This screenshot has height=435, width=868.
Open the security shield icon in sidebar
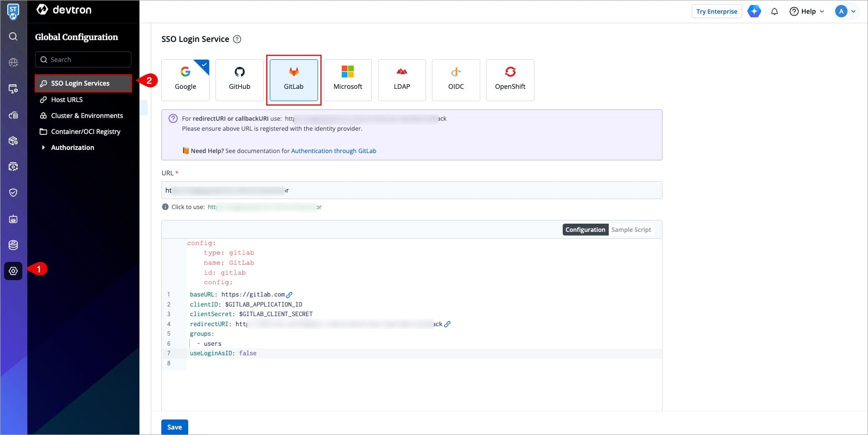point(13,193)
